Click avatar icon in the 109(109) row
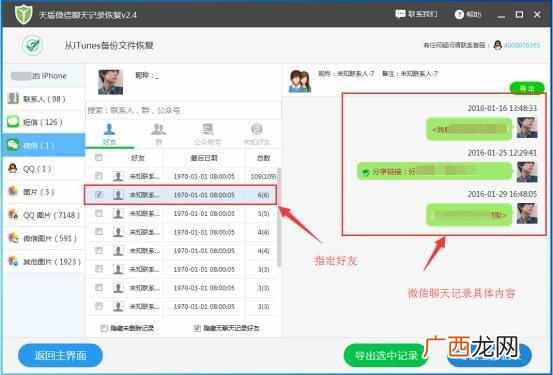 (118, 176)
